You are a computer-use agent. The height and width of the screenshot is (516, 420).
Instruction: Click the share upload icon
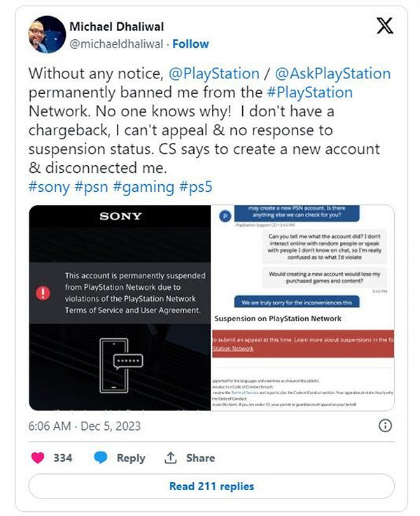[170, 457]
